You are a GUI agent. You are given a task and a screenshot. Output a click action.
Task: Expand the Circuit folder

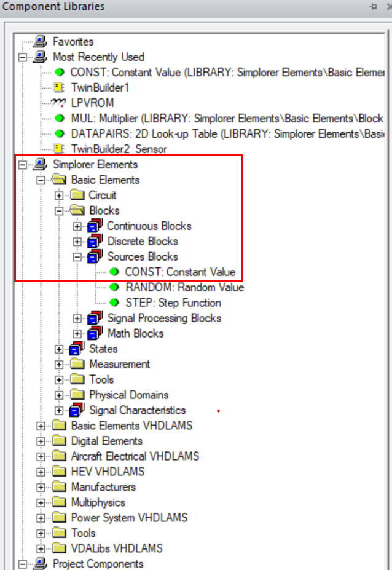coord(59,196)
